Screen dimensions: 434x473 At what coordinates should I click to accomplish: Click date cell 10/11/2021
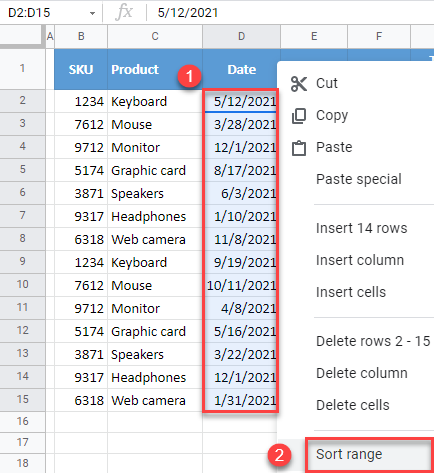(x=241, y=285)
